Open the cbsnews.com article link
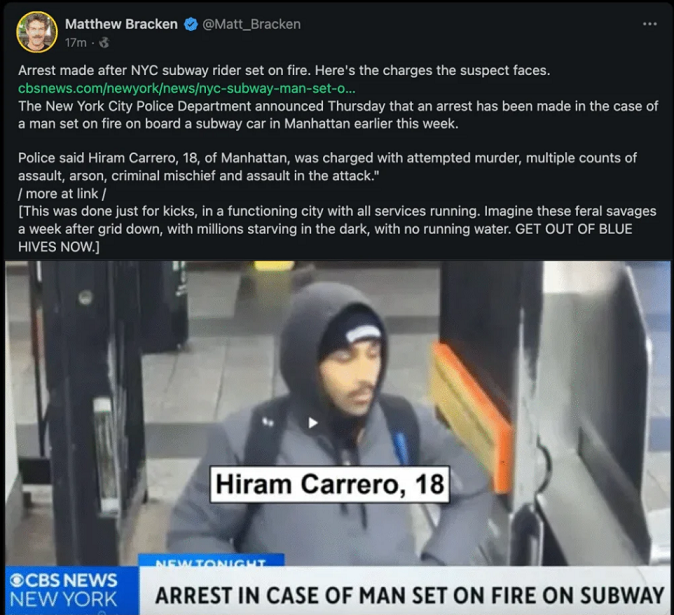Viewport: 674px width, 615px height. point(187,88)
